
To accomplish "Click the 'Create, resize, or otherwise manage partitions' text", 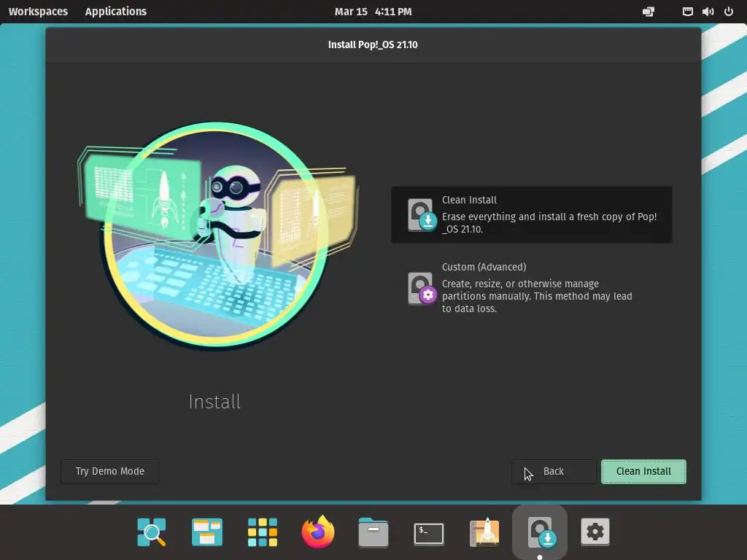I will 537,296.
